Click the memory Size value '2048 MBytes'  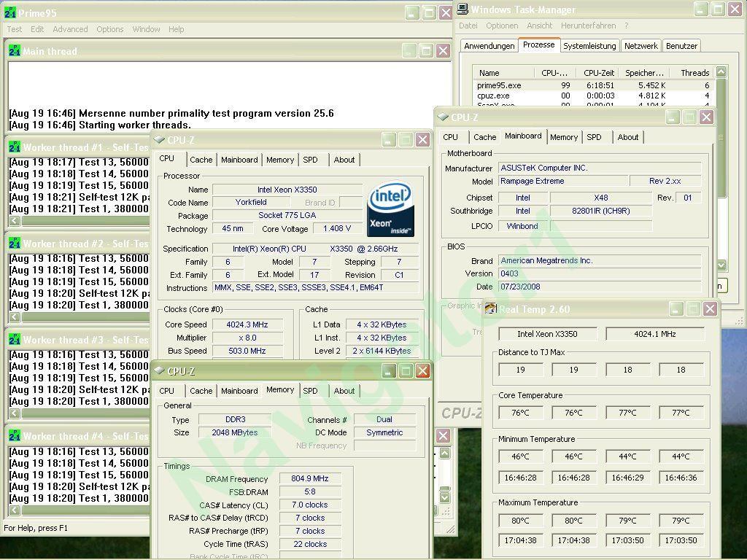click(x=235, y=432)
